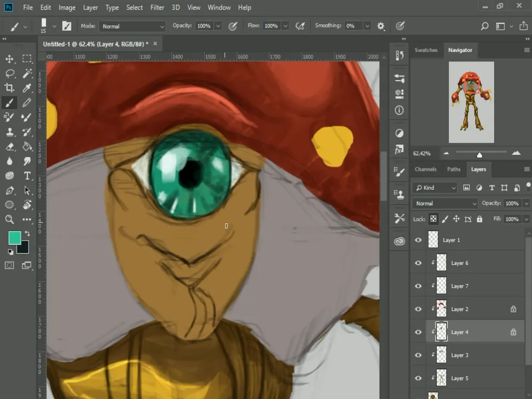
Task: Select the Ellipse shape tool
Action: pyautogui.click(x=9, y=205)
